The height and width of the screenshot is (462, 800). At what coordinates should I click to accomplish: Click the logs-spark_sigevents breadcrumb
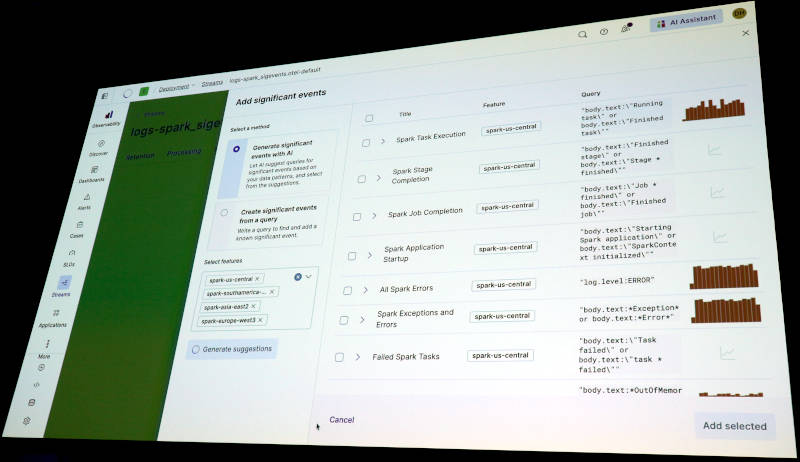[x=274, y=74]
